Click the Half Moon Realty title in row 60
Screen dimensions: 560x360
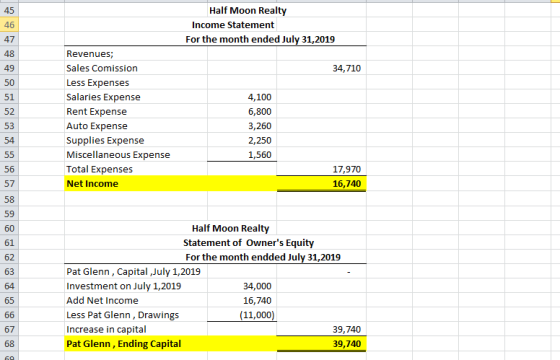(230, 228)
